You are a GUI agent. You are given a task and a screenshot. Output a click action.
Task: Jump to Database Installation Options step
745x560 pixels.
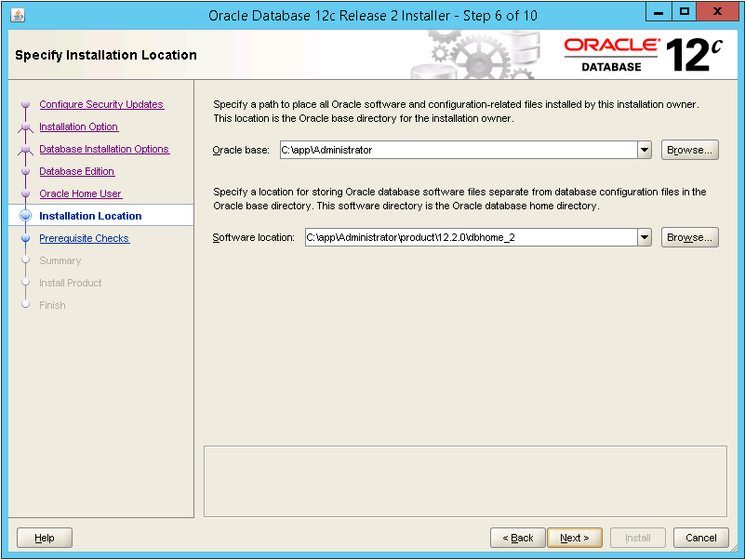coord(104,150)
